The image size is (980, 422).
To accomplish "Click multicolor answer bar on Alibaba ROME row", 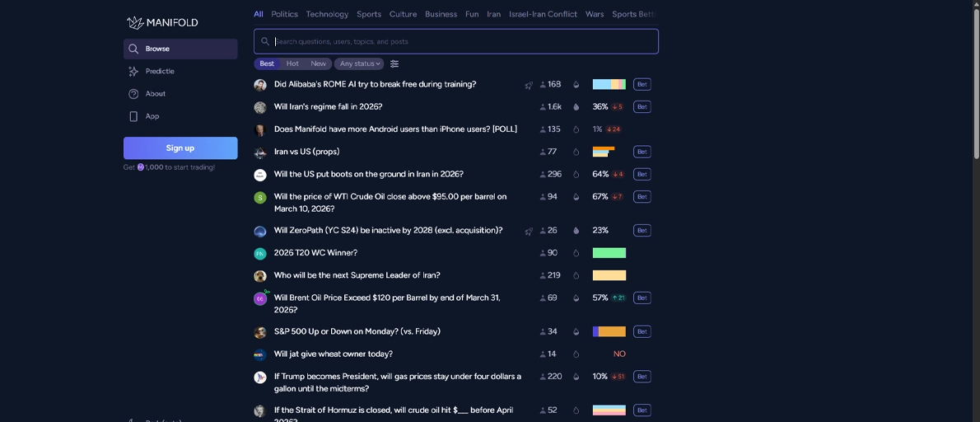I will pyautogui.click(x=609, y=84).
